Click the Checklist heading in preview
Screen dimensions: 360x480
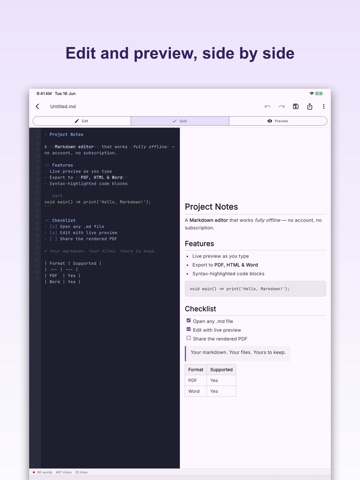pos(200,309)
